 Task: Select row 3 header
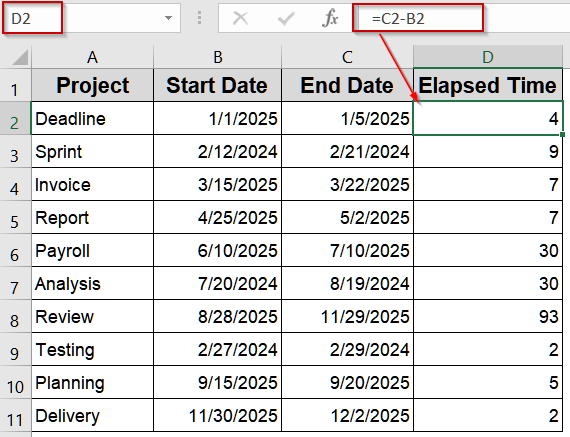(15, 151)
